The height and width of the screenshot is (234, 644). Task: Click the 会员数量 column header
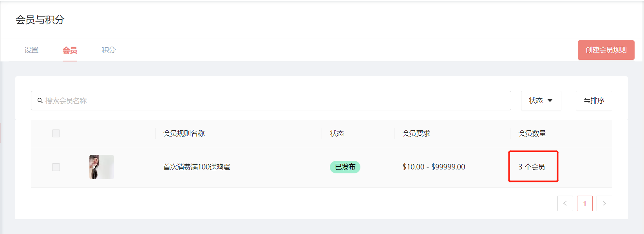click(532, 133)
